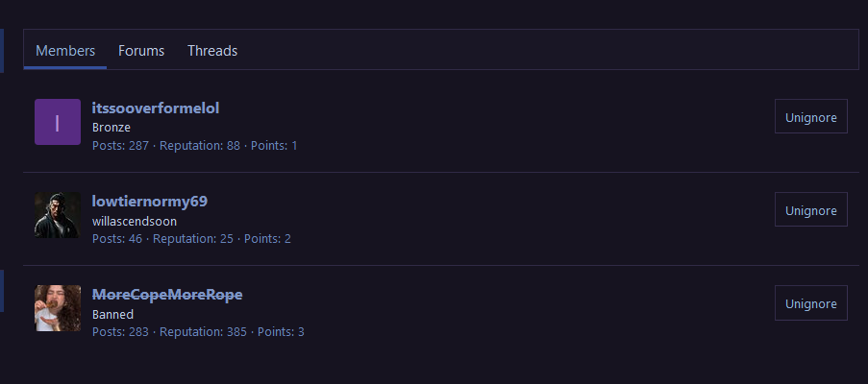Unignore the banned member MoreCopeMoreRope
Image resolution: width=868 pixels, height=384 pixels.
[810, 303]
